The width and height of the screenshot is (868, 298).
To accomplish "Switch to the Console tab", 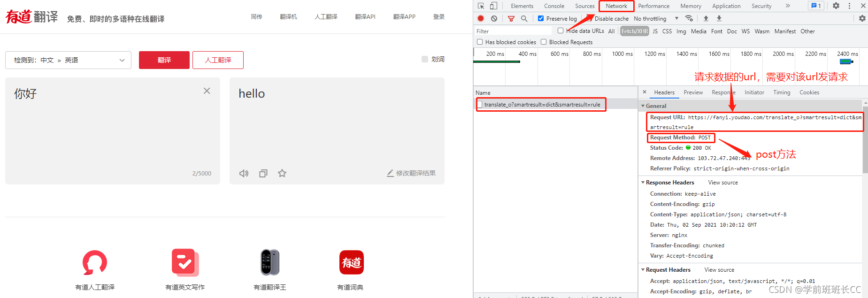I will click(554, 6).
